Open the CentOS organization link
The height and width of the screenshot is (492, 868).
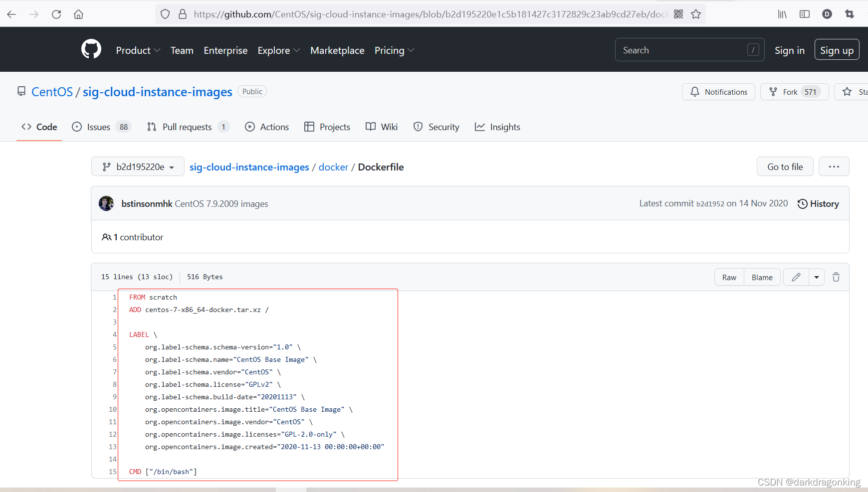click(52, 92)
